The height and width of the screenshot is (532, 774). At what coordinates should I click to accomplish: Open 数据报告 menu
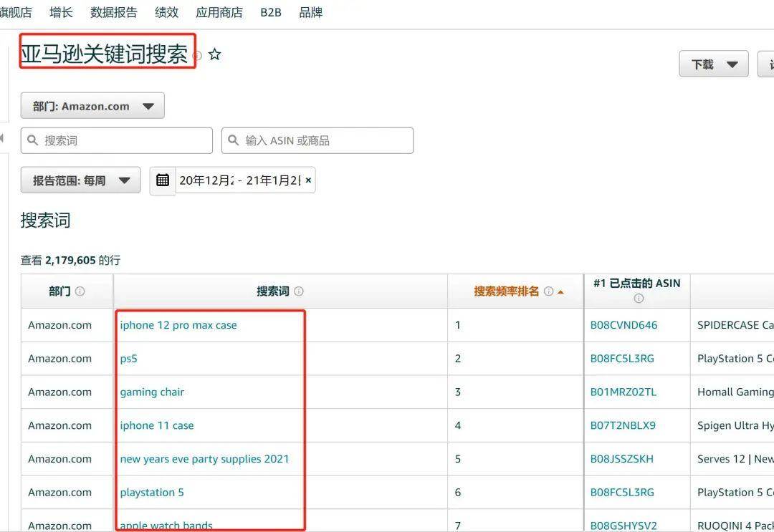click(113, 12)
